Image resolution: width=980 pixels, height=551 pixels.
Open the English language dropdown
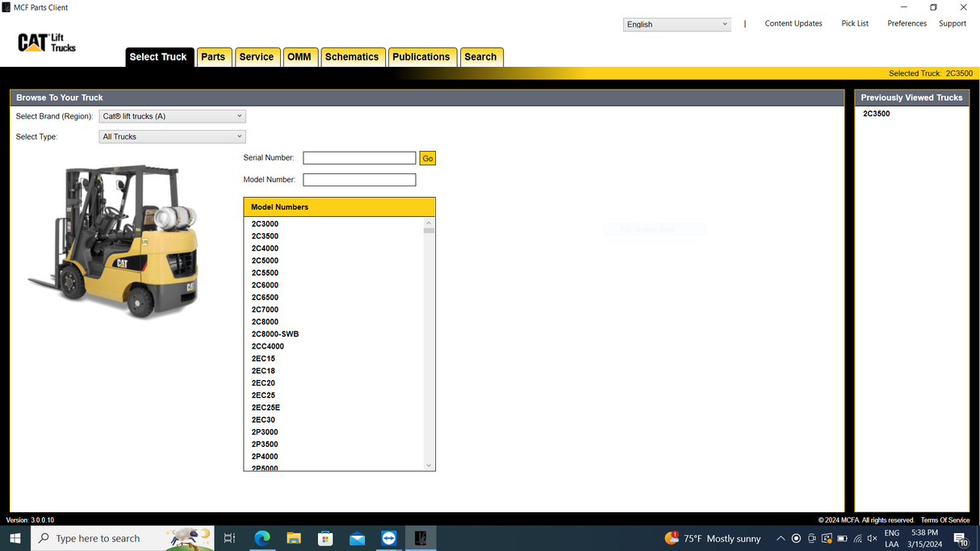tap(676, 24)
